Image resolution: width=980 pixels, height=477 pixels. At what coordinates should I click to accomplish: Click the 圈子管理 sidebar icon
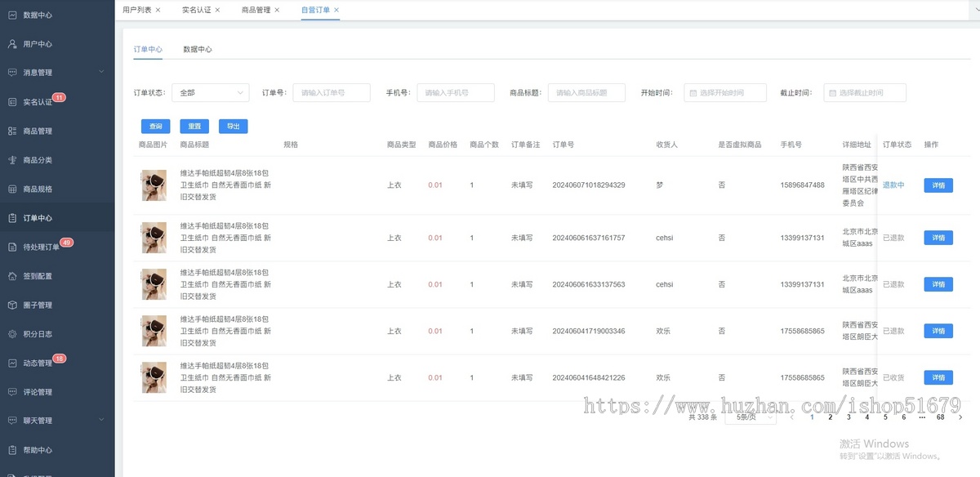[12, 305]
